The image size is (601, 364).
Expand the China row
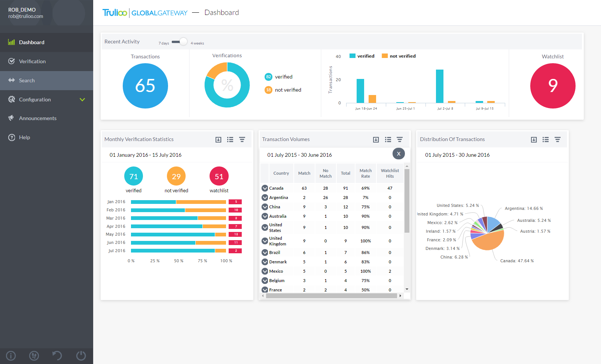265,207
